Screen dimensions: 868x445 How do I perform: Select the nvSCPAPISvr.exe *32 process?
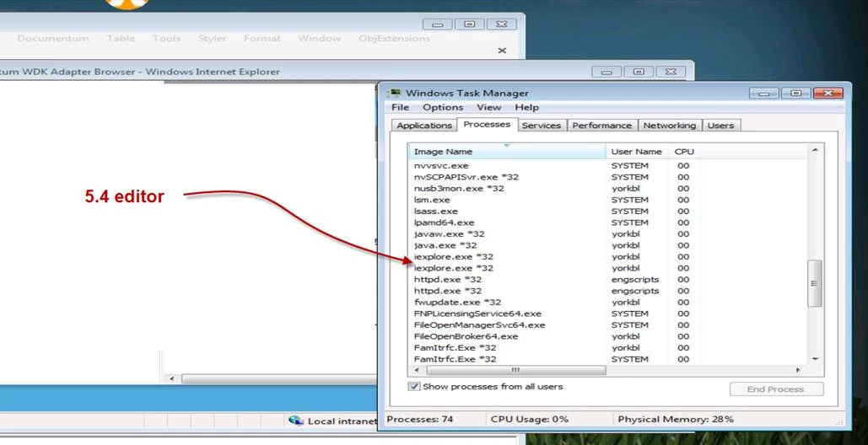pyautogui.click(x=608, y=177)
